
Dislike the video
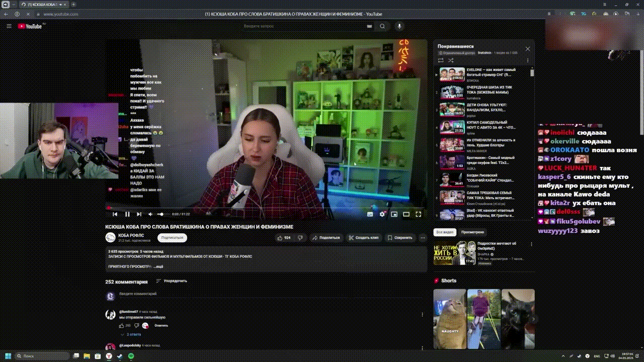300,238
